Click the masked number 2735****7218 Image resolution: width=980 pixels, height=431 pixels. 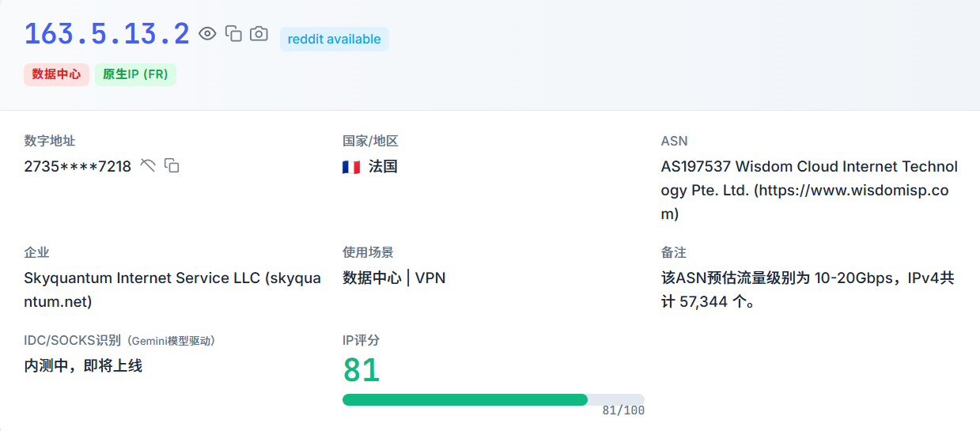click(x=78, y=166)
